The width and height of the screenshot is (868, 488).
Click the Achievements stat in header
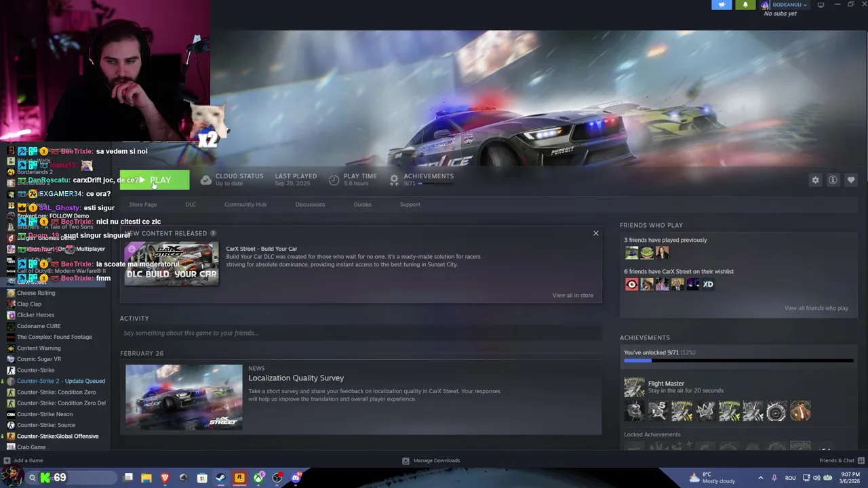[422, 179]
